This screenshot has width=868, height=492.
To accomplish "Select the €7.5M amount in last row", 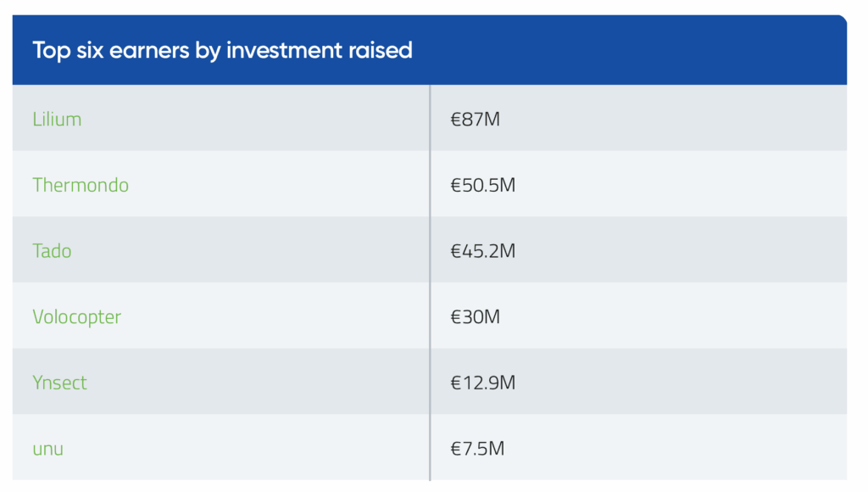I will [x=477, y=449].
